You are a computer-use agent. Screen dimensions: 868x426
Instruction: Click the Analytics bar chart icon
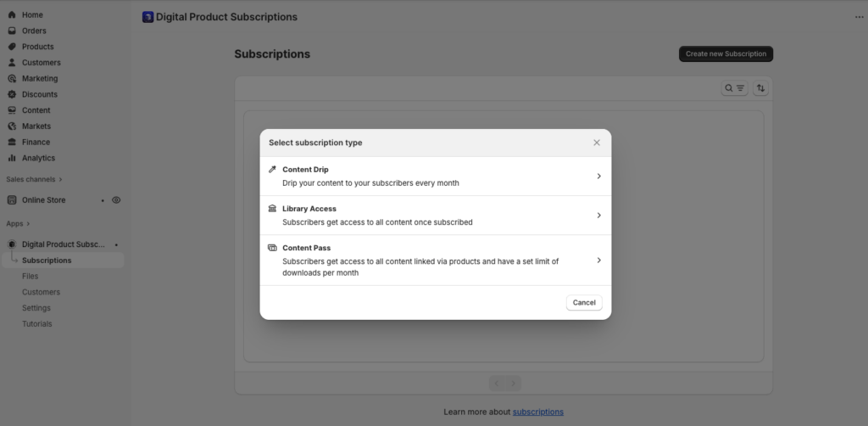tap(12, 158)
